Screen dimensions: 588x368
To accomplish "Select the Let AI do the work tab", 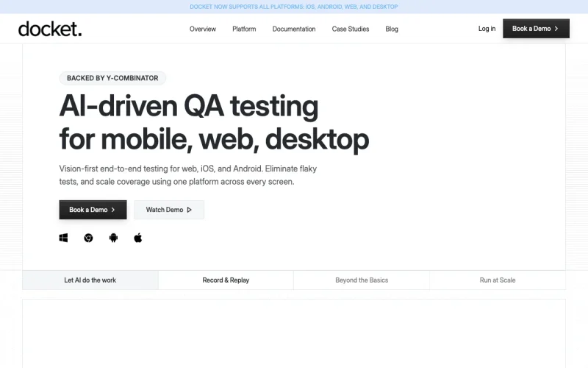I will click(x=90, y=280).
